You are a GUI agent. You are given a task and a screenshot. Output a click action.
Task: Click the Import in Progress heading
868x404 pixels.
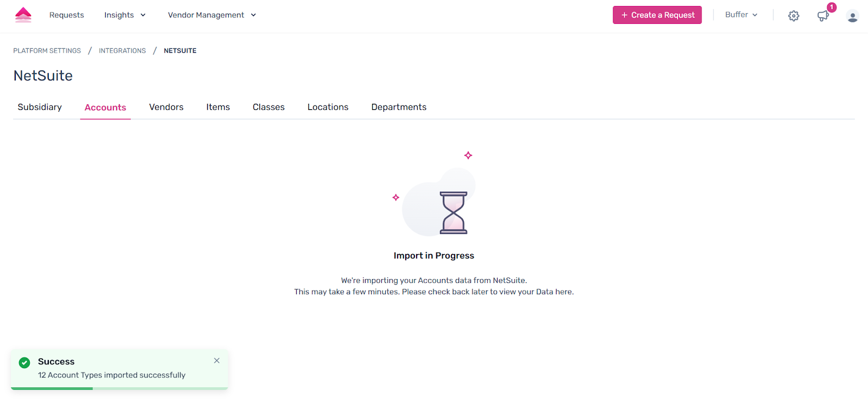pyautogui.click(x=434, y=256)
